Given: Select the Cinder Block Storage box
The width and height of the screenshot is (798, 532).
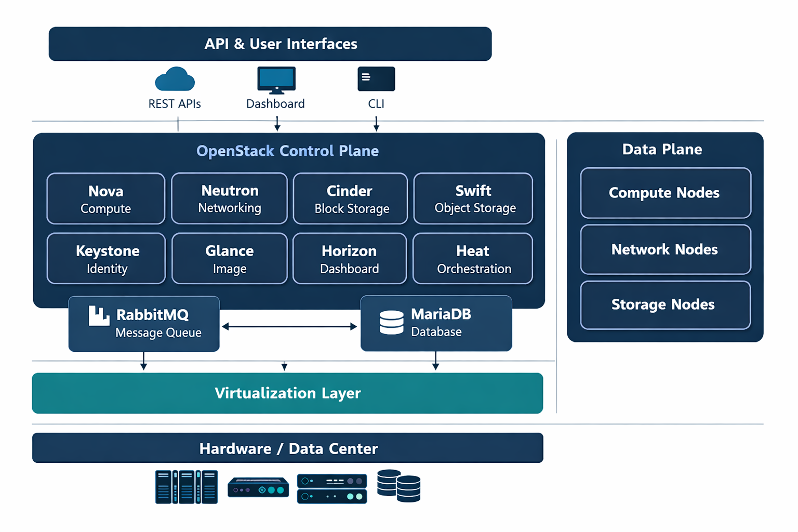Looking at the screenshot, I should pyautogui.click(x=350, y=198).
